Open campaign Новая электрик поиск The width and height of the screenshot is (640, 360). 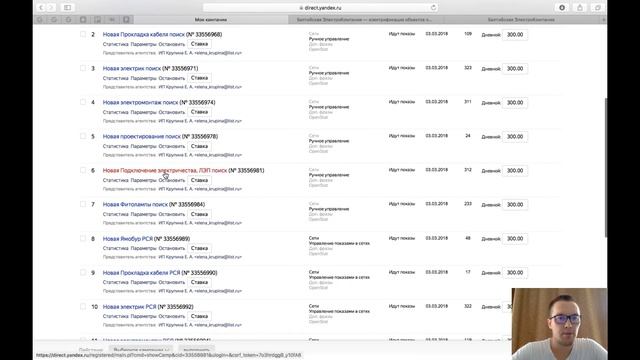tap(132, 69)
